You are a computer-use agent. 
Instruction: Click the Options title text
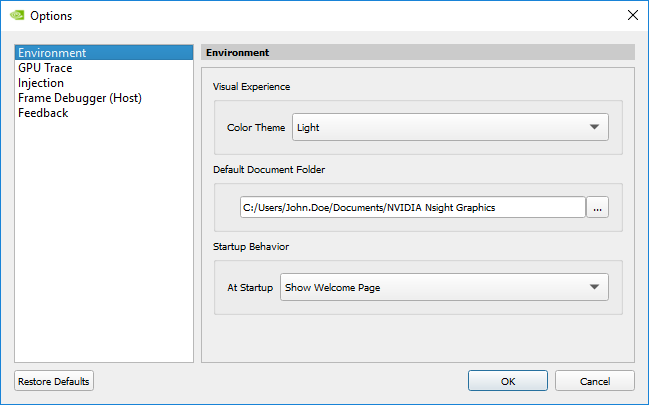[x=51, y=16]
